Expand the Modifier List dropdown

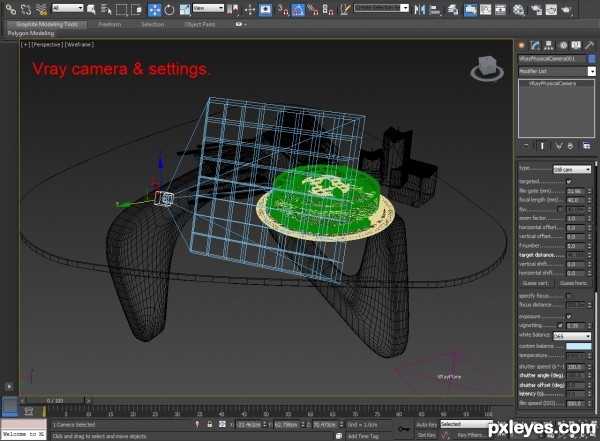click(x=557, y=71)
